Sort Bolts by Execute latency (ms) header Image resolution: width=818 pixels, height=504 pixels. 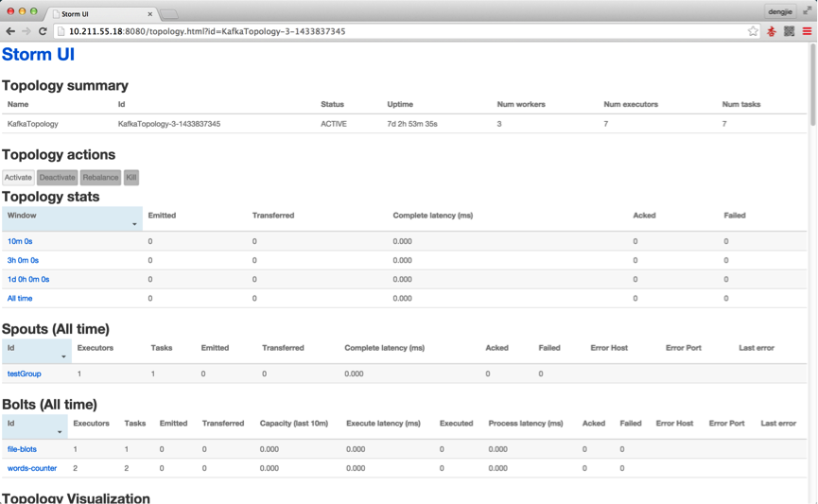[383, 423]
